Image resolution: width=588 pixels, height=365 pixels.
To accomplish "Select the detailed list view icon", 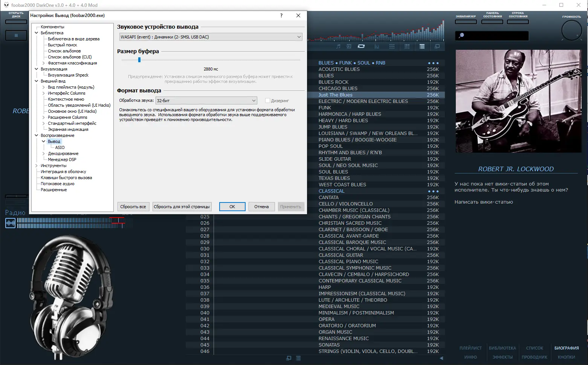I will [x=407, y=46].
